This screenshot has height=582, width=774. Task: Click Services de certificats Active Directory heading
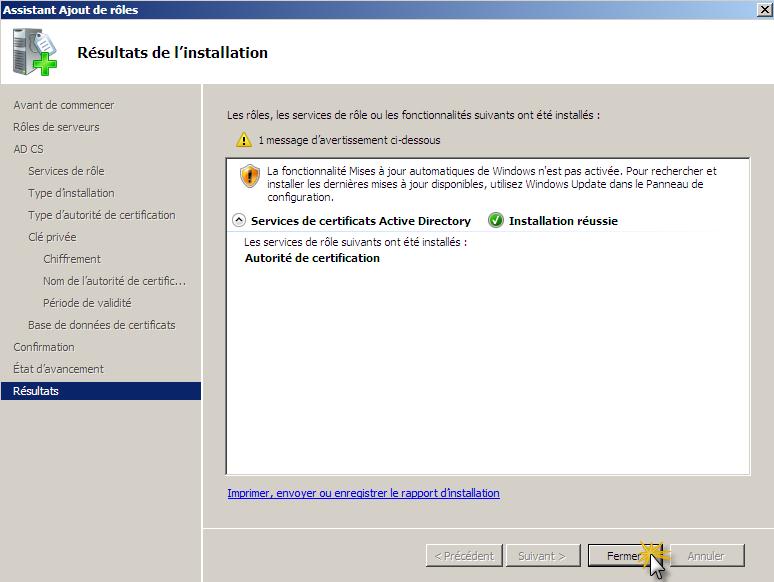[x=361, y=221]
